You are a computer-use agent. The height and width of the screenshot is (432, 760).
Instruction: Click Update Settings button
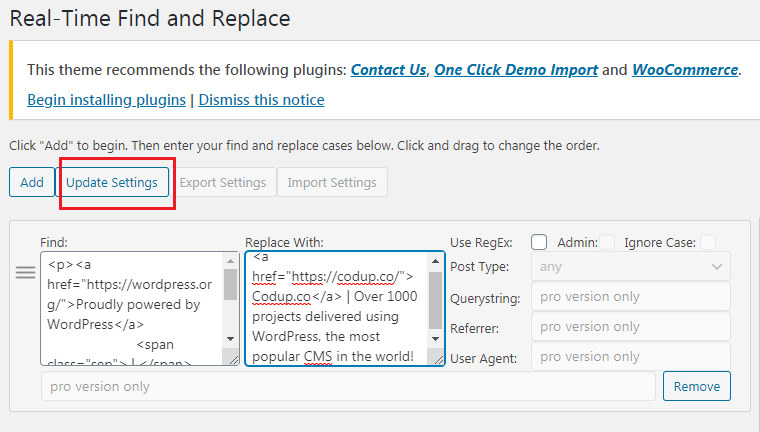[x=112, y=182]
